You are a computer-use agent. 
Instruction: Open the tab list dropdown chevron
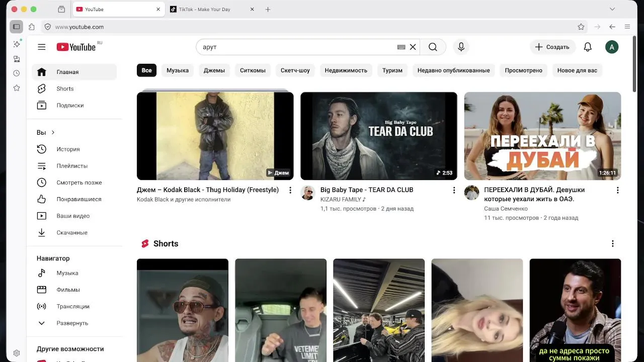pos(612,9)
